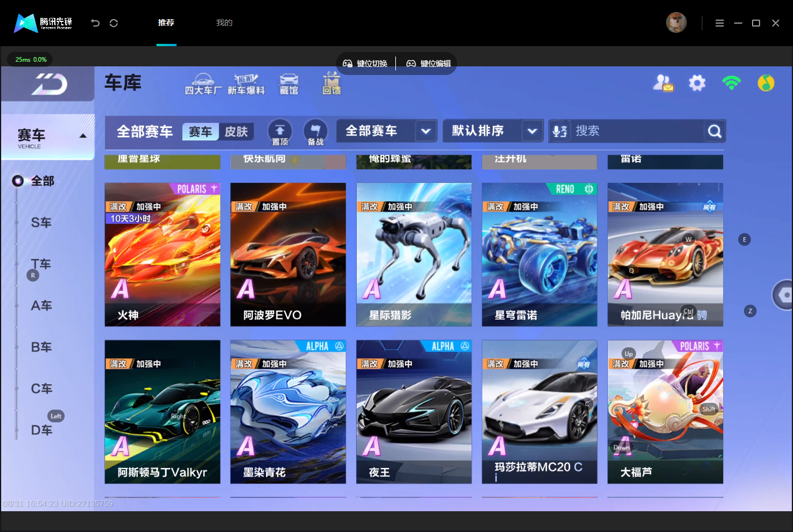
Task: Select the 玛莎拉蒂MC20 car card
Action: click(540, 412)
